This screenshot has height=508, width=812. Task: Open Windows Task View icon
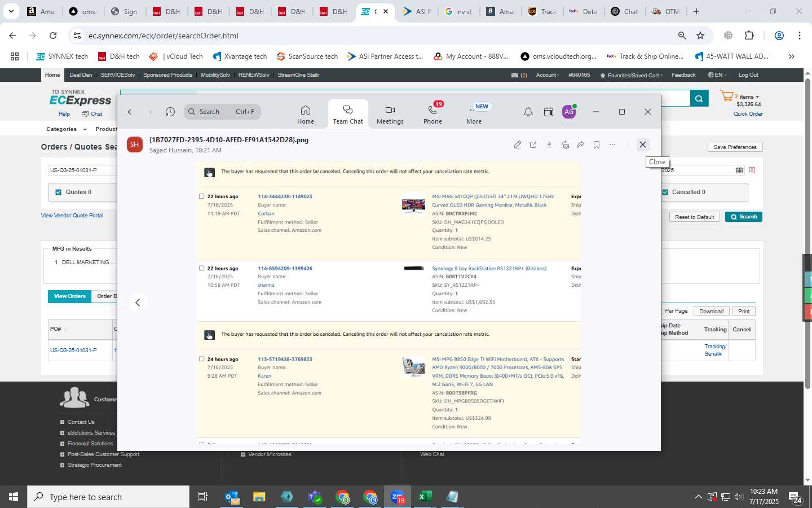pos(202,497)
